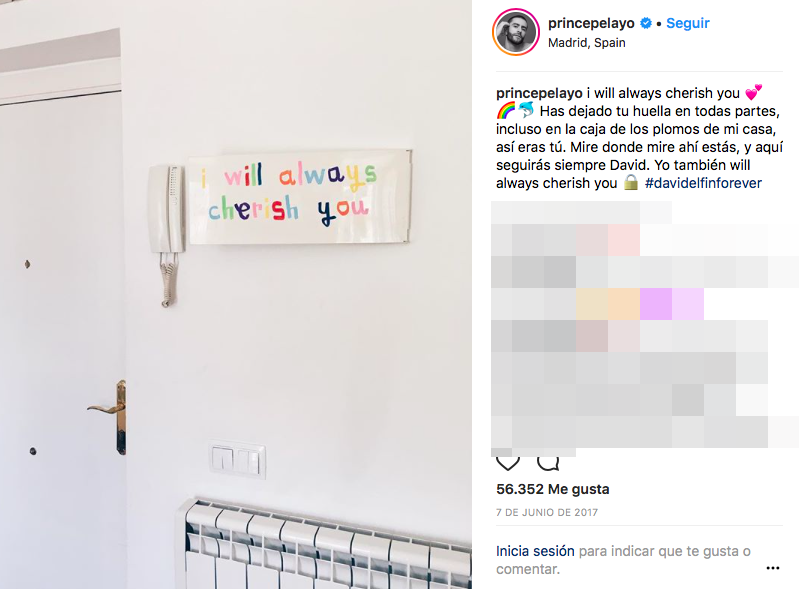Open comments with speech bubble icon
799x589 pixels.
[548, 463]
